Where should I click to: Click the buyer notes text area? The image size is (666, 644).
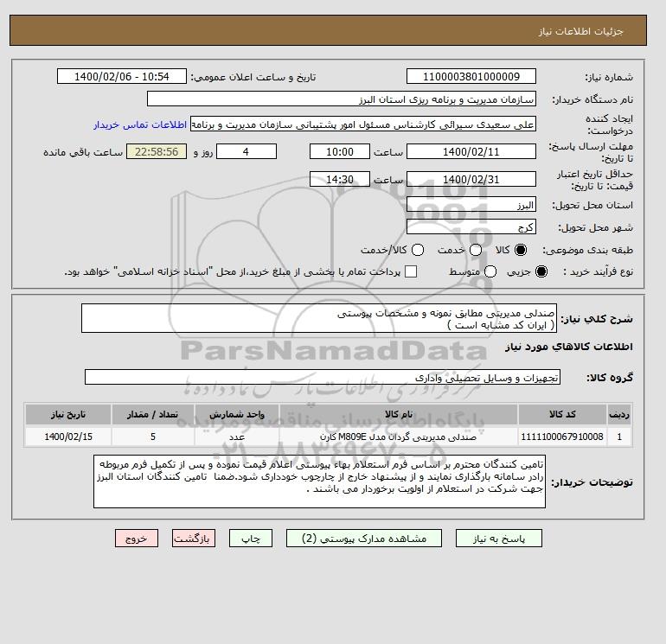click(319, 481)
